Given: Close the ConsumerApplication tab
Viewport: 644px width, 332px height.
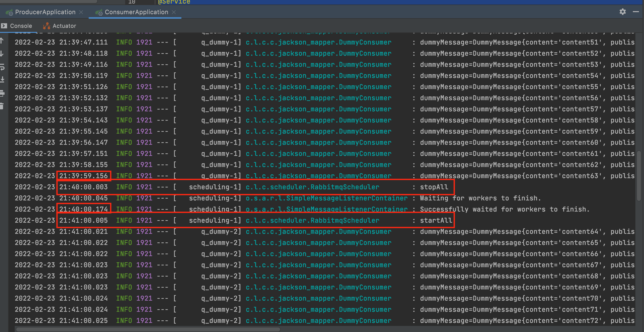Looking at the screenshot, I should tap(174, 12).
